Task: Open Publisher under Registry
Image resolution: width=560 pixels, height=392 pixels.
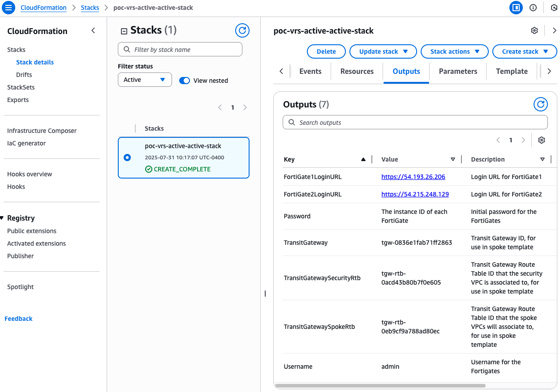Action: (21, 256)
